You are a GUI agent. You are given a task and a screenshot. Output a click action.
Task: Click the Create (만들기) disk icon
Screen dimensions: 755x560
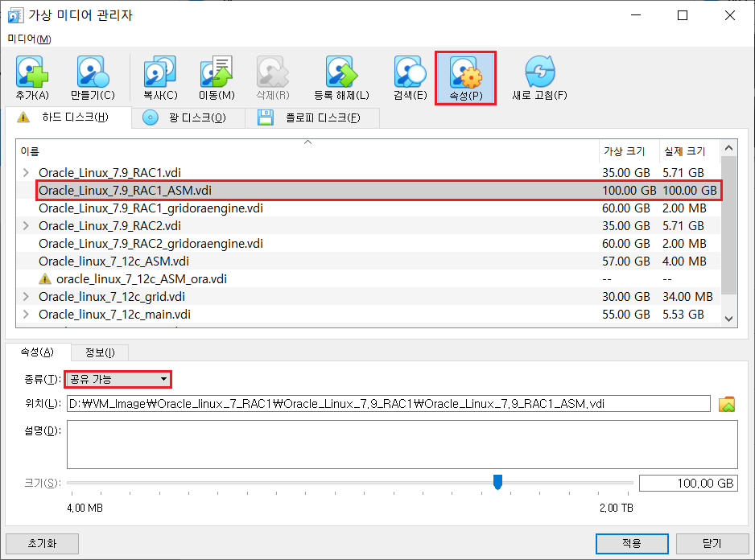[93, 72]
